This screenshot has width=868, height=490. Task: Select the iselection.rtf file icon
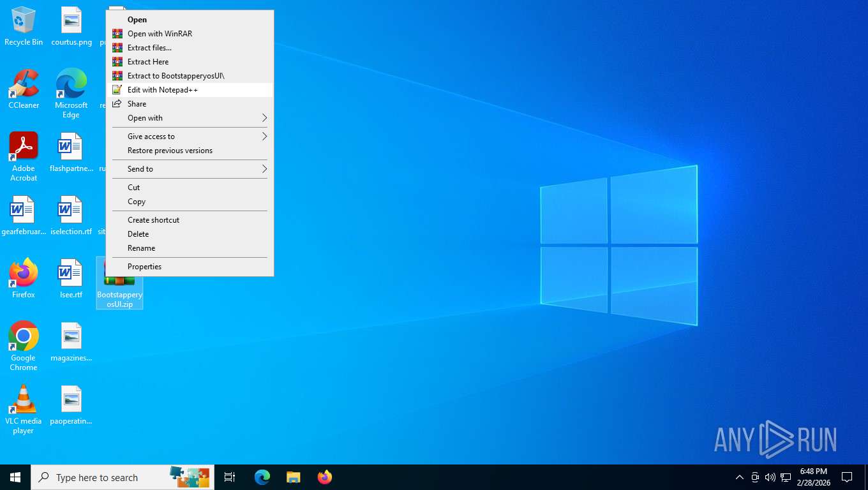[71, 216]
